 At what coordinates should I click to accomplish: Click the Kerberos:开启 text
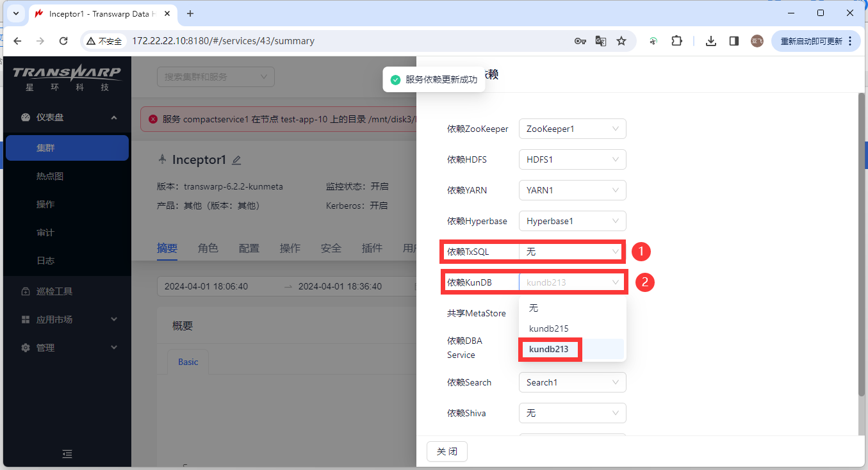point(357,206)
